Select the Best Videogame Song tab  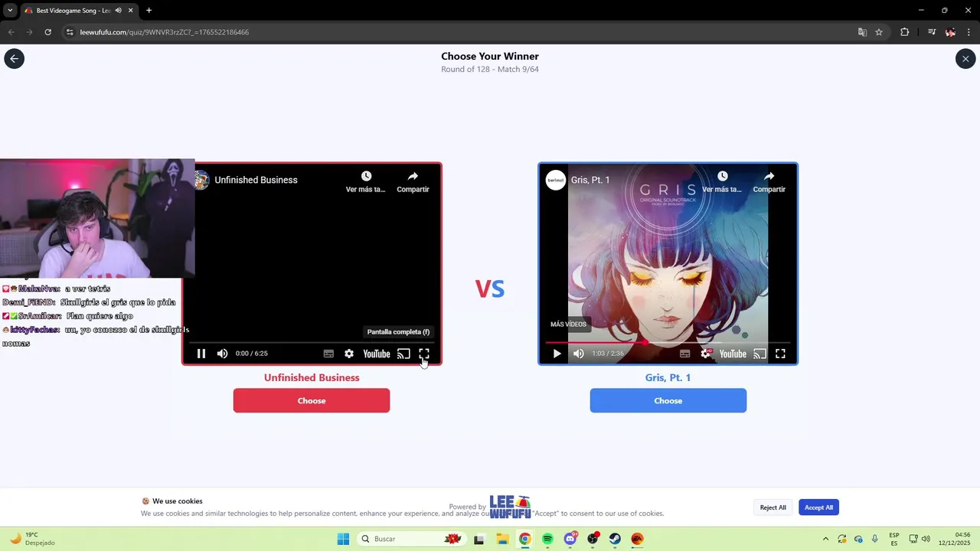[x=73, y=11]
